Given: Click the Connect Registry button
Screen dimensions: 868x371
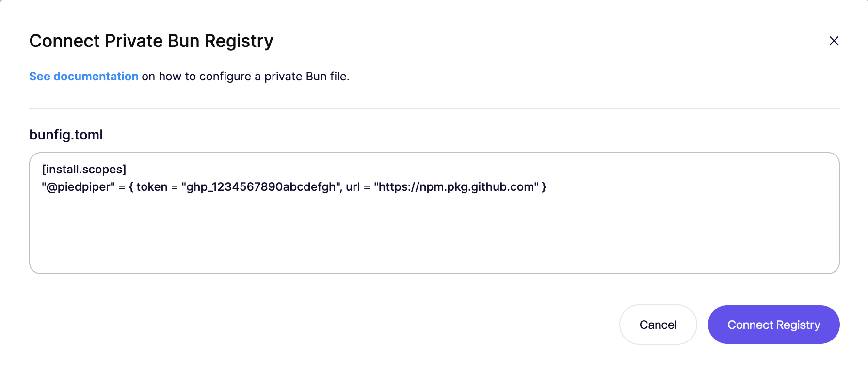Looking at the screenshot, I should 773,325.
